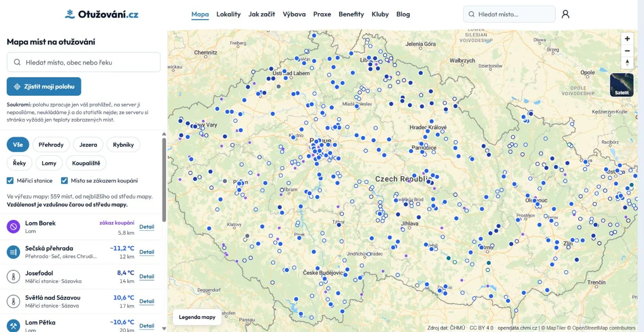This screenshot has height=332, width=644.
Task: Open the user account icon
Action: coord(566,14)
